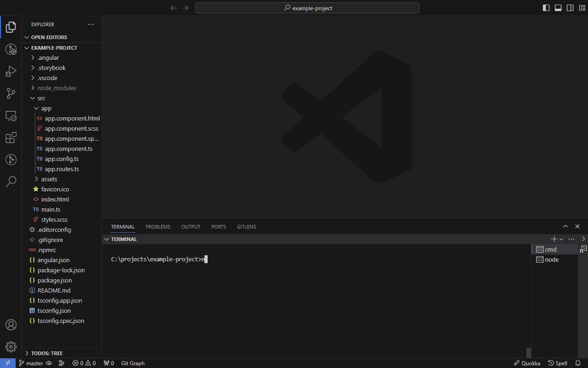Open the customize layout button
This screenshot has width=588, height=368.
[x=582, y=8]
